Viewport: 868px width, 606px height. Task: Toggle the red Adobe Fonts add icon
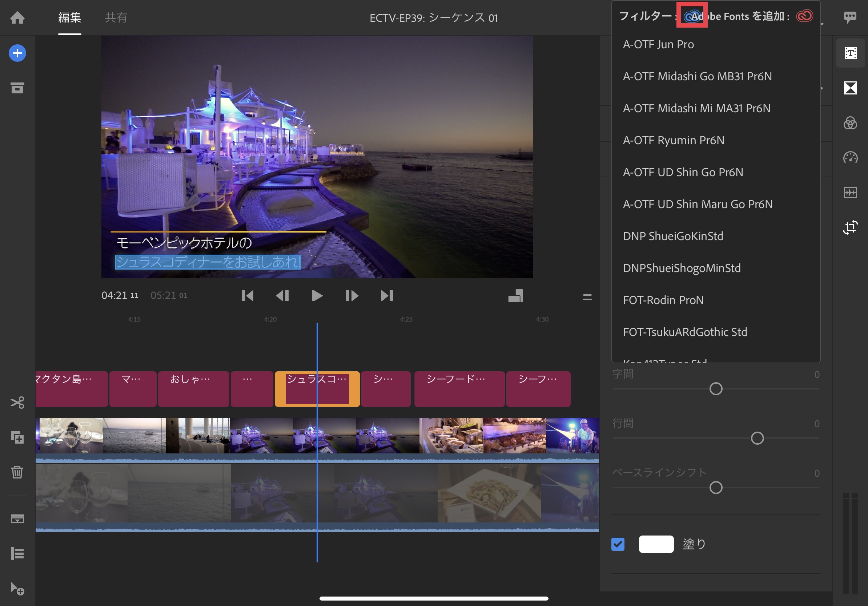(x=804, y=16)
